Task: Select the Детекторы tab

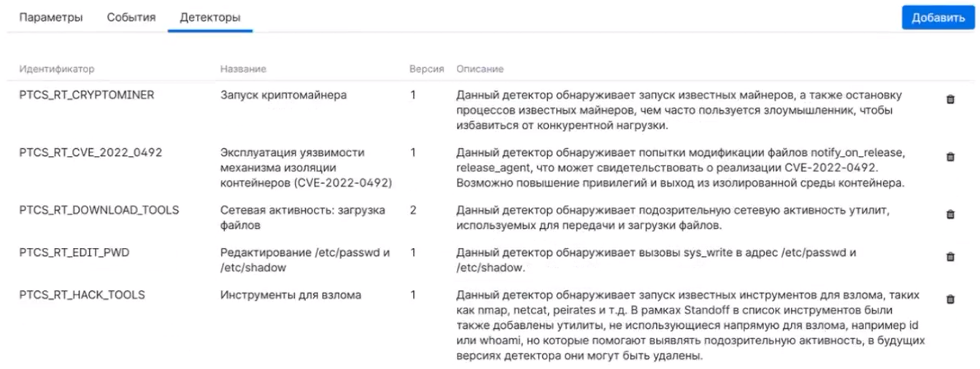Action: point(210,18)
